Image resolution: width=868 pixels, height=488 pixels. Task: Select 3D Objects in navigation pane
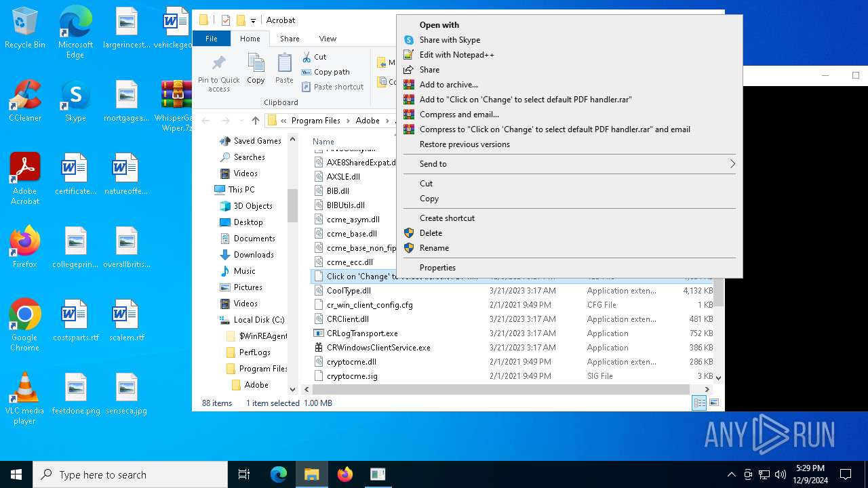[246, 206]
